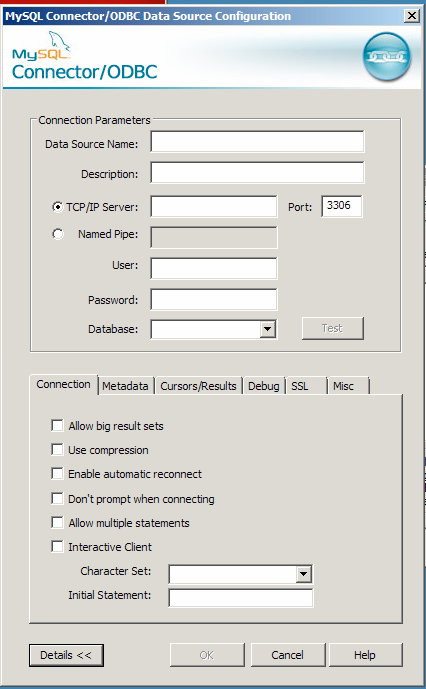Check Allow multiple statements
This screenshot has width=426, height=689.
[57, 522]
